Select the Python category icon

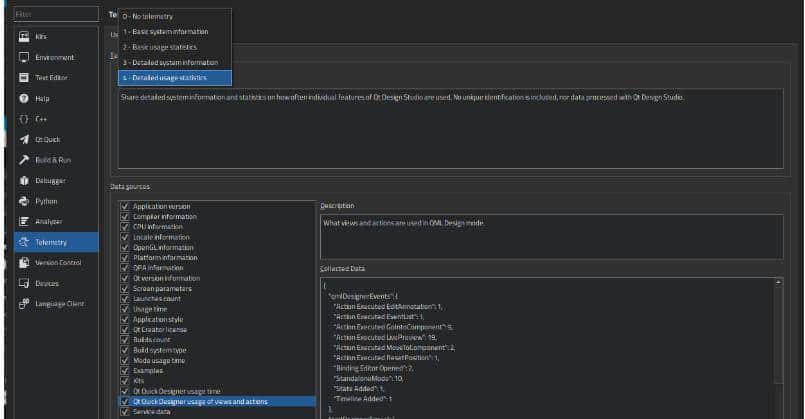click(x=24, y=201)
